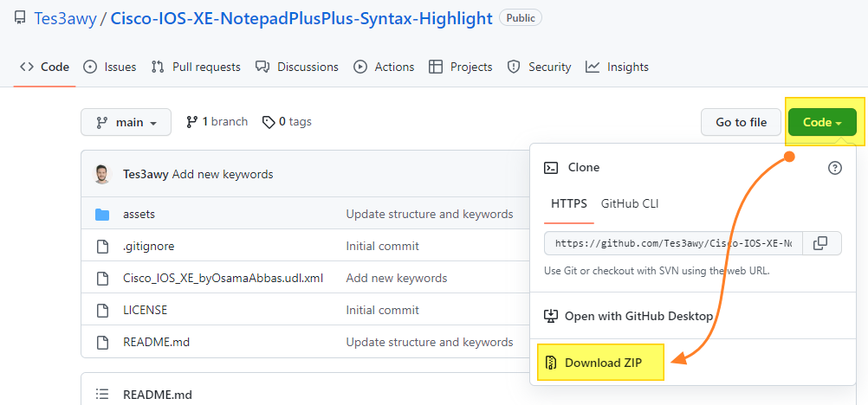868x405 pixels.
Task: Click the clone URL input field
Action: tap(673, 243)
